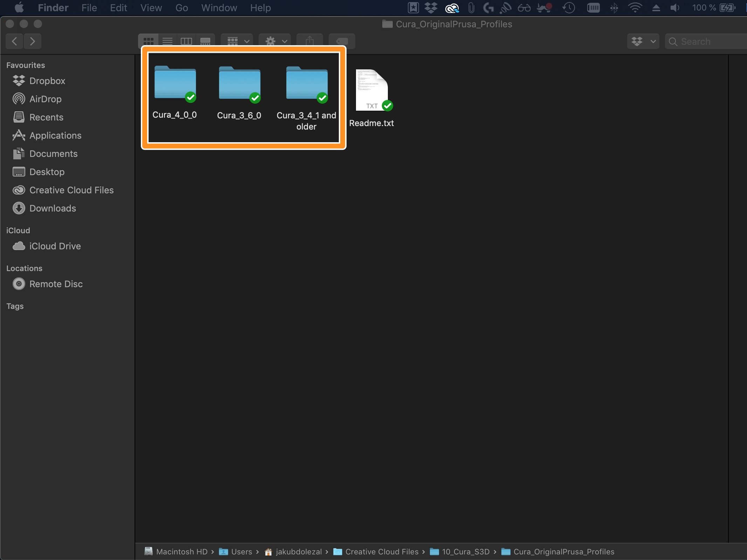Viewport: 747px width, 560px height.
Task: Open the Go menu
Action: 181,8
